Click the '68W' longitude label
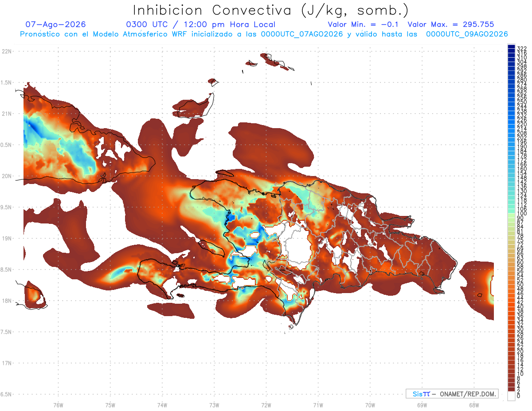The height and width of the screenshot is (411, 532). (x=474, y=405)
